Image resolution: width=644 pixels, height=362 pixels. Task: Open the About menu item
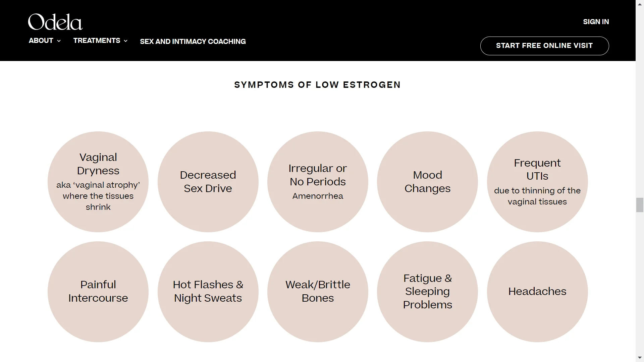click(41, 41)
